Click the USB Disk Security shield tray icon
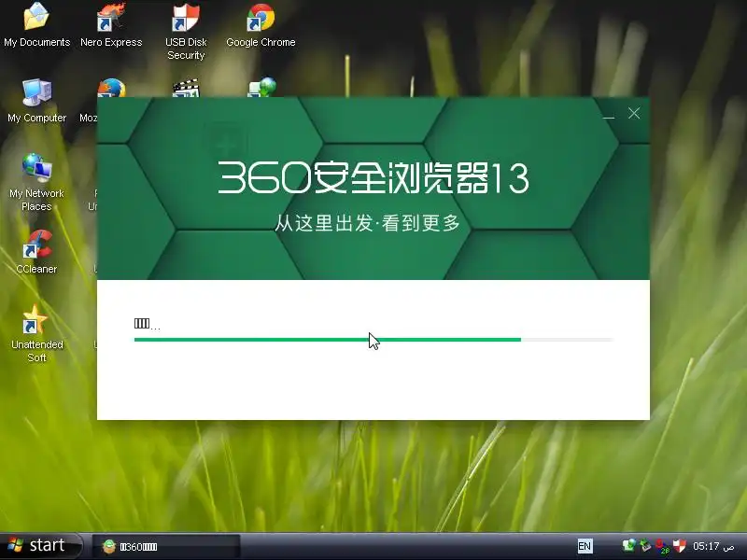Image resolution: width=747 pixels, height=560 pixels. (680, 545)
